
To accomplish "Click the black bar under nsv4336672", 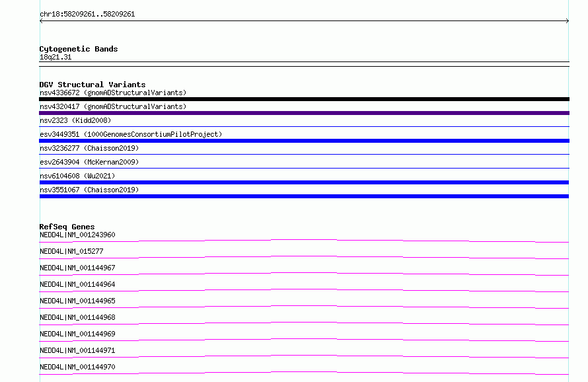I will tap(304, 99).
